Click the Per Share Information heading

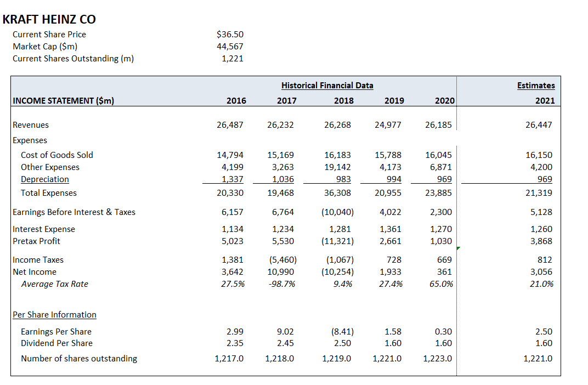pos(54,315)
